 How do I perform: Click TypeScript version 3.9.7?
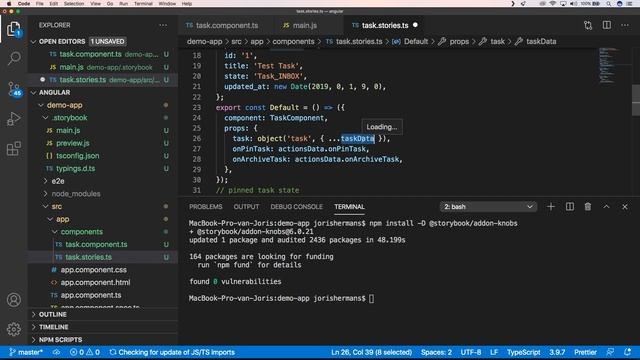click(557, 352)
